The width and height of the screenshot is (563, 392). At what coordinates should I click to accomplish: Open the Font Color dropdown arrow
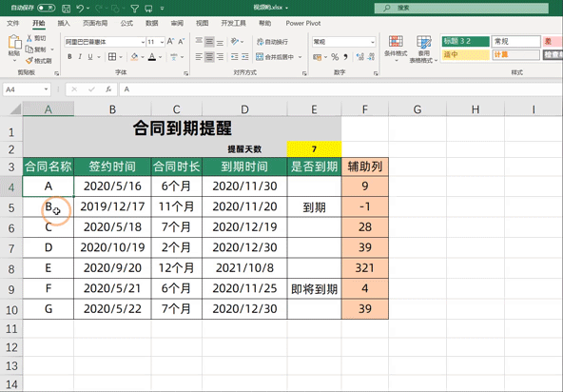(x=160, y=57)
